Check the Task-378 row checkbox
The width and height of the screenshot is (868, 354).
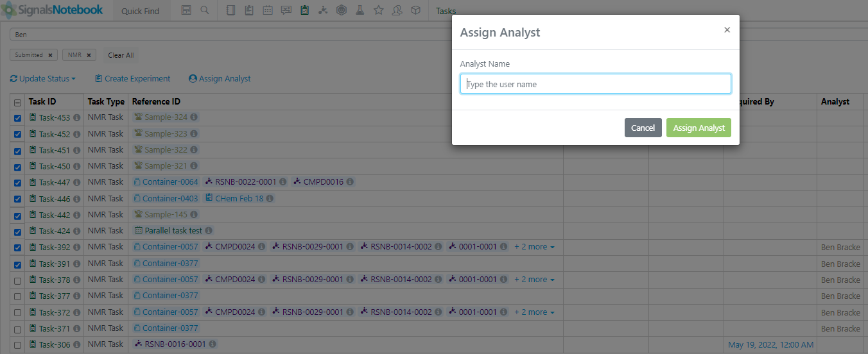point(17,280)
